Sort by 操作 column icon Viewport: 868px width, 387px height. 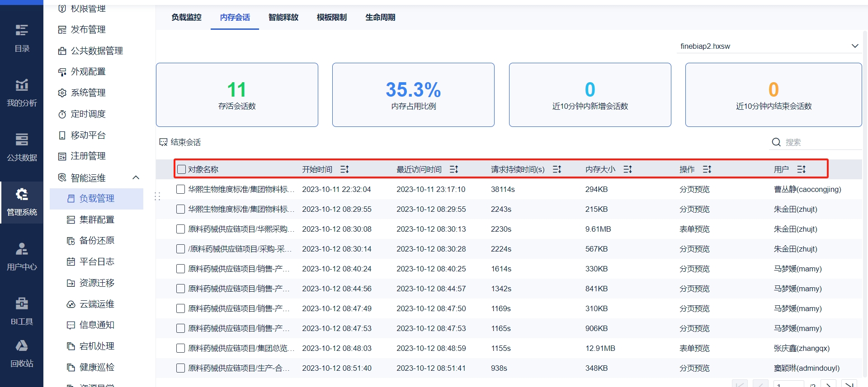pyautogui.click(x=707, y=169)
